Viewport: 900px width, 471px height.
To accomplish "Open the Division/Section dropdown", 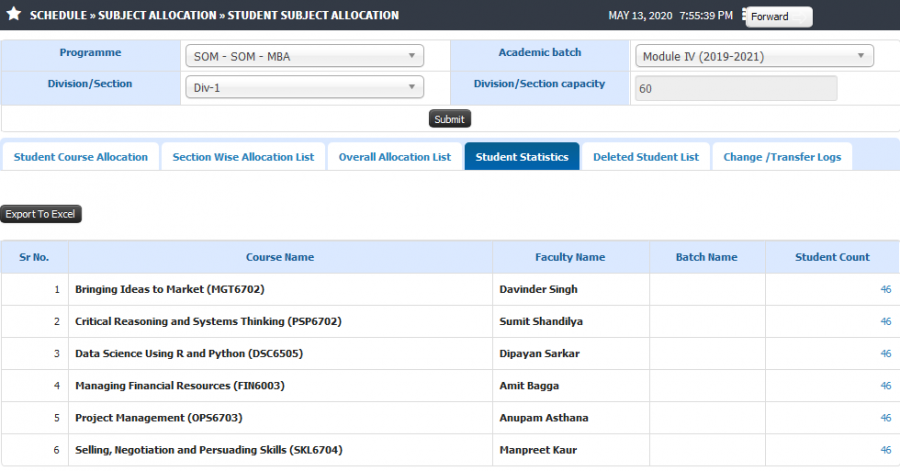I will (x=304, y=87).
